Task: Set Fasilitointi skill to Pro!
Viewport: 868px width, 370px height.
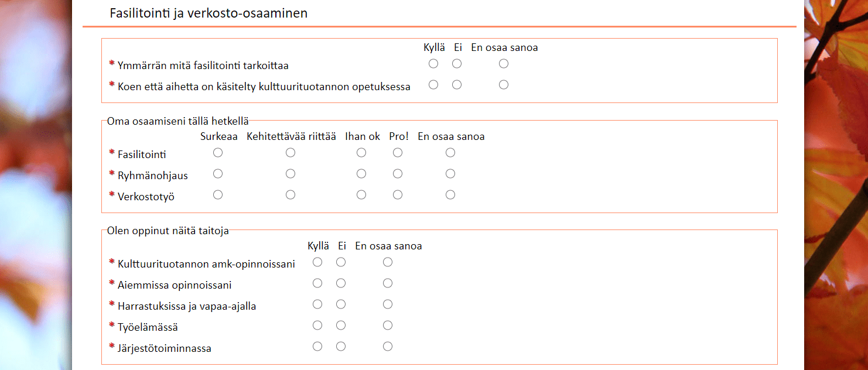Action: (398, 153)
